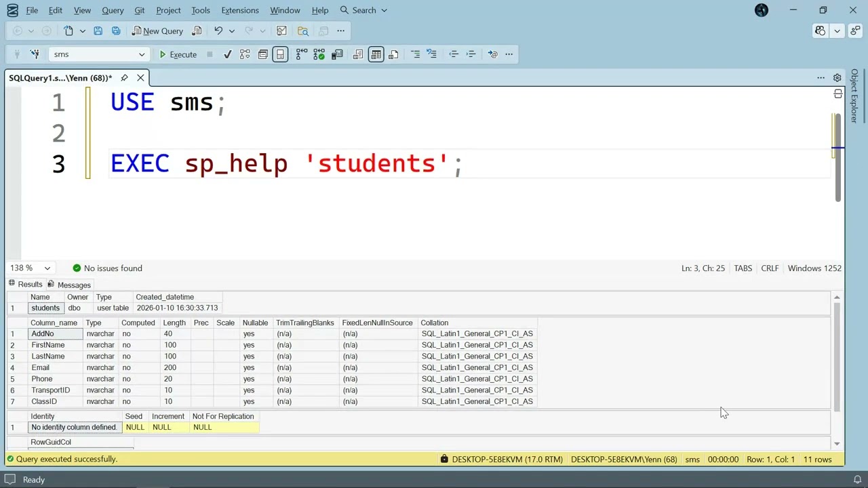Click the CRLF line ending indicator
Screen dimensions: 868x488
tap(770, 268)
